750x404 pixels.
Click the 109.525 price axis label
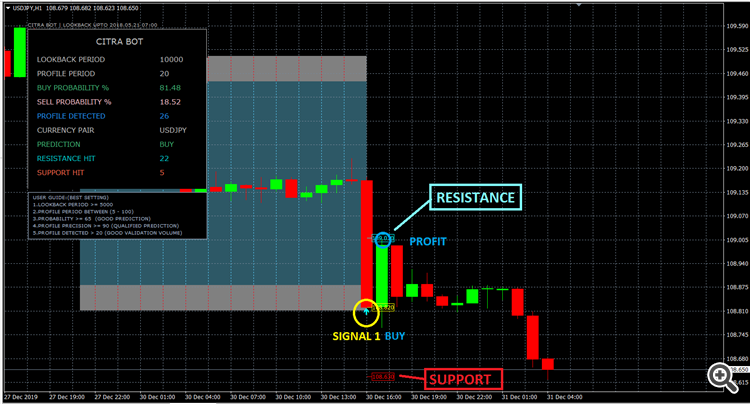(737, 50)
